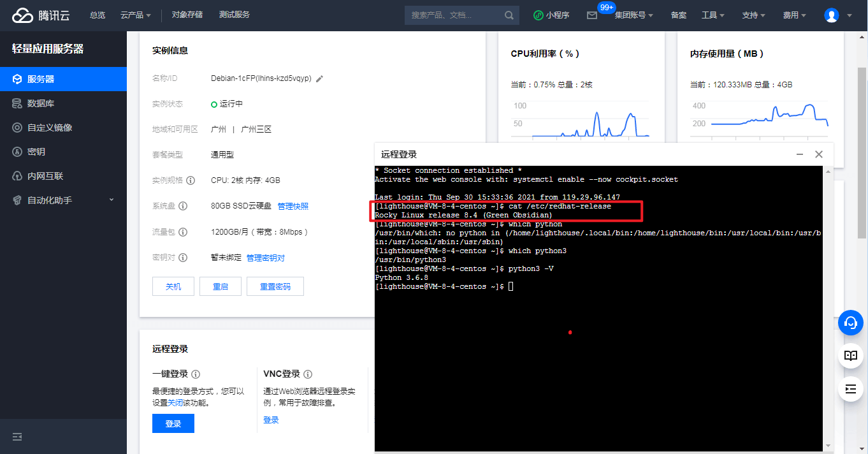868x454 pixels.
Task: Click the 99+ notification badge
Action: [606, 7]
